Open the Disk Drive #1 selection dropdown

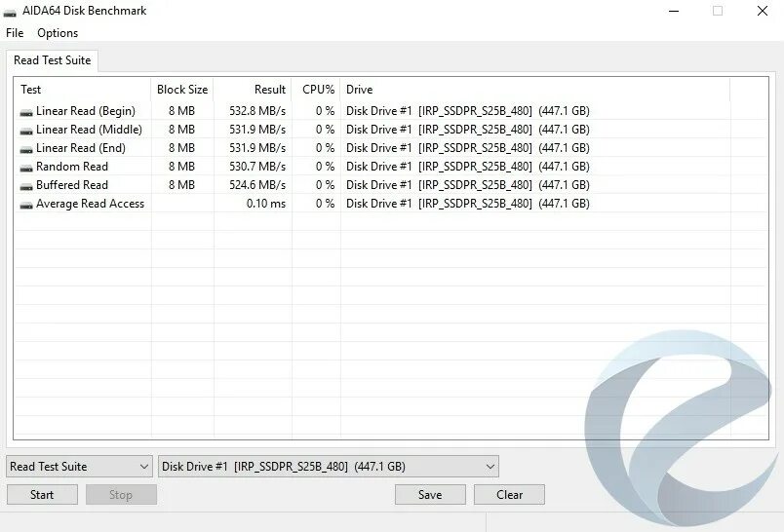click(x=328, y=466)
